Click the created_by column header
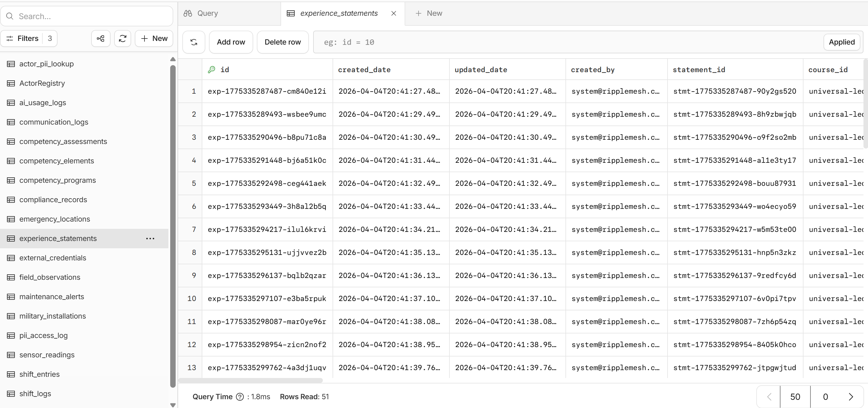The image size is (868, 408). click(616, 69)
